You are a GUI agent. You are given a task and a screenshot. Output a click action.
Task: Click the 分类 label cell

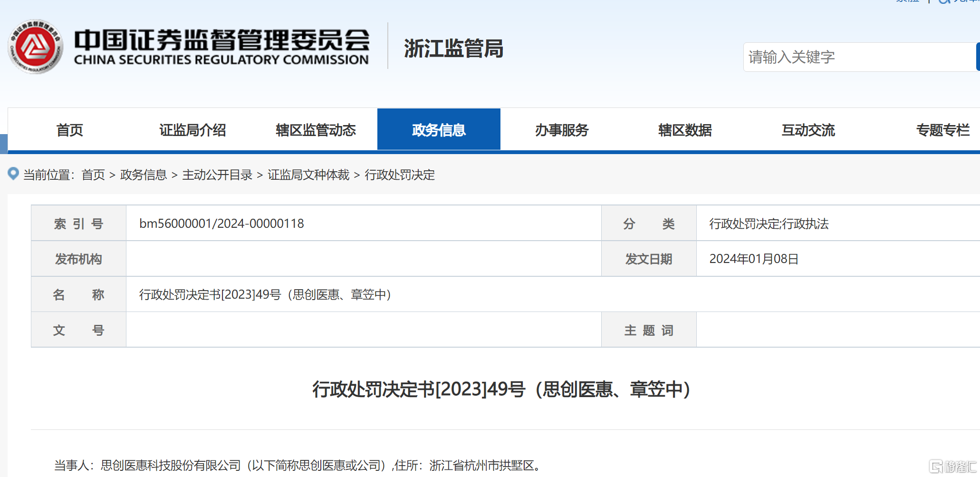(649, 224)
